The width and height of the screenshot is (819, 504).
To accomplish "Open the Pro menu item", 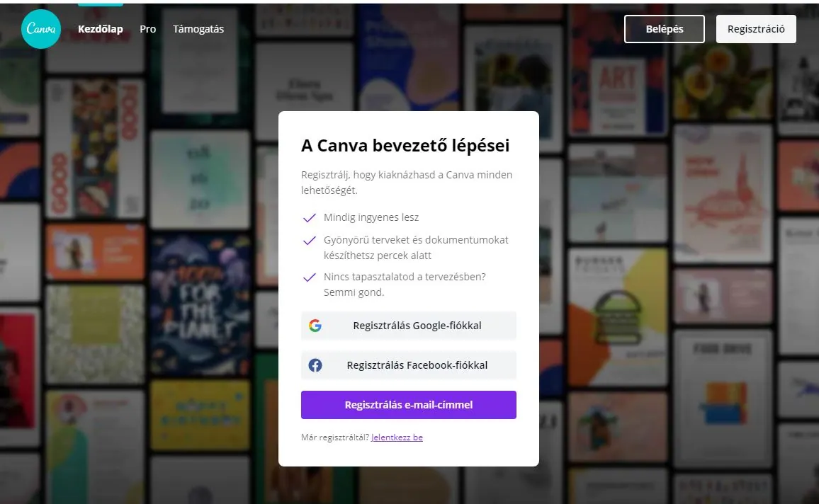I will coord(148,29).
